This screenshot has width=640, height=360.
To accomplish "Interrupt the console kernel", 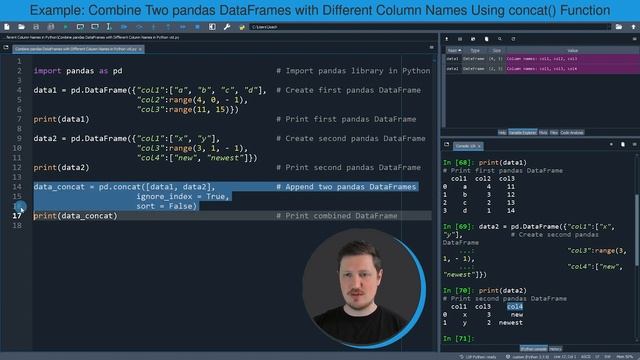I will click(x=611, y=144).
